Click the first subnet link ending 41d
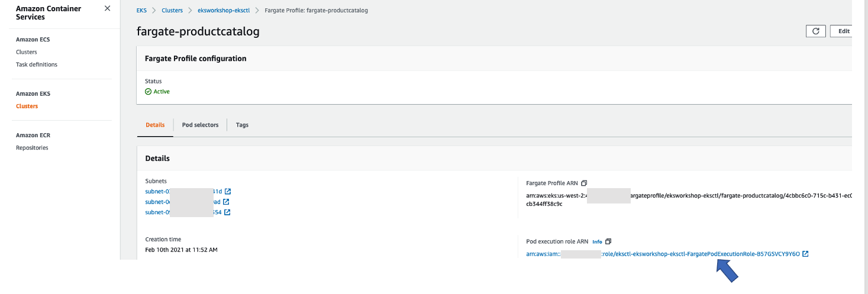This screenshot has width=868, height=294. click(x=183, y=192)
